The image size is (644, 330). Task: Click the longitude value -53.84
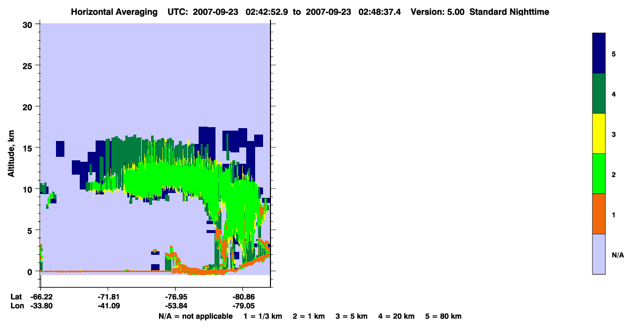point(175,306)
